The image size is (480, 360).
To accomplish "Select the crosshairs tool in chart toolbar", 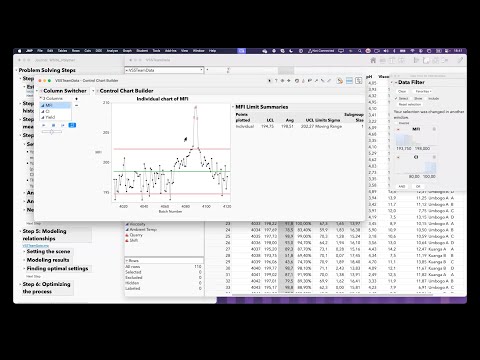I will 289,81.
